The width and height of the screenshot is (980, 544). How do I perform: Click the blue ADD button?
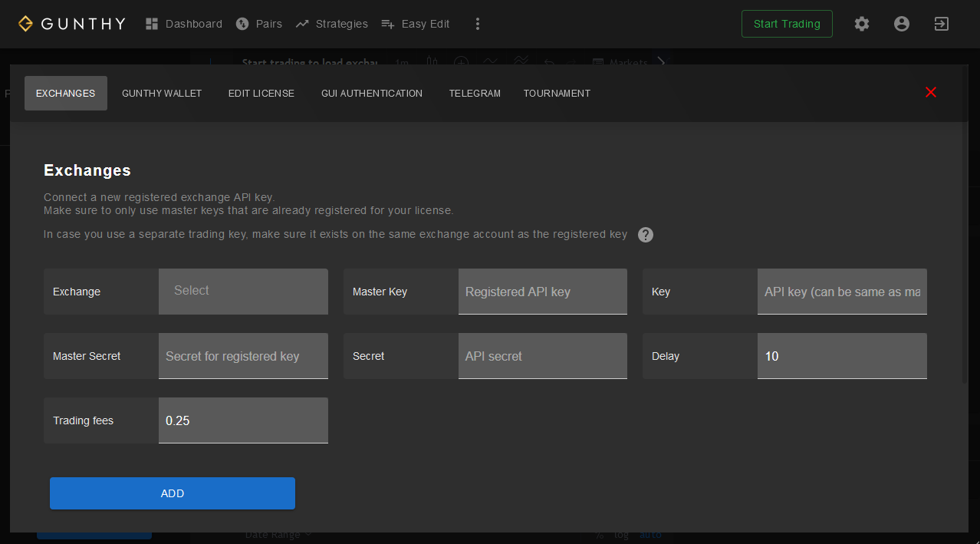[x=173, y=493]
